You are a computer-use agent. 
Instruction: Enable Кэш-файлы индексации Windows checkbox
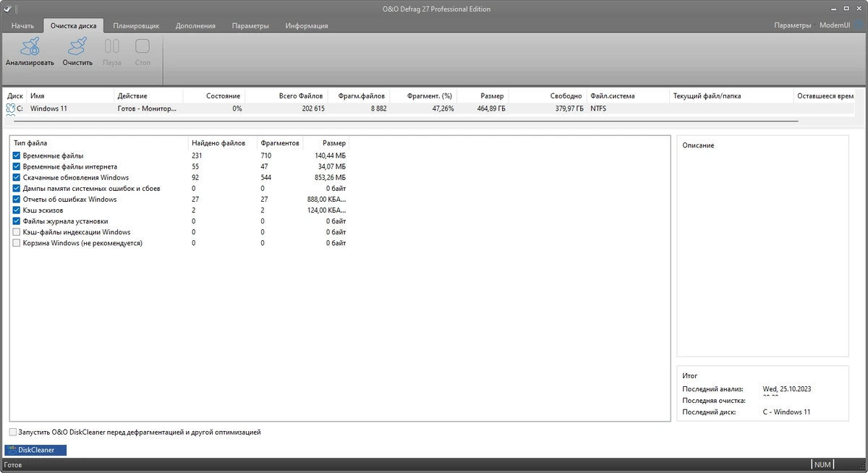pyautogui.click(x=17, y=232)
